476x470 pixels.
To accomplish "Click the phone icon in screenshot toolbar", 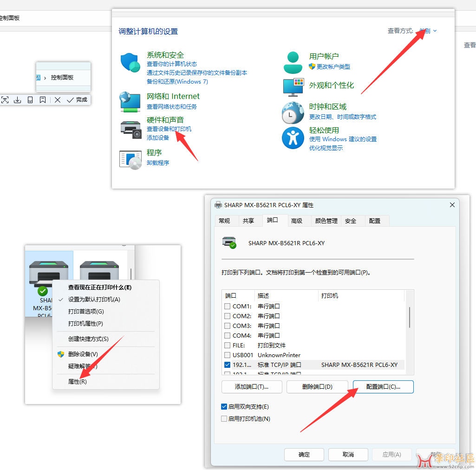I will (30, 99).
